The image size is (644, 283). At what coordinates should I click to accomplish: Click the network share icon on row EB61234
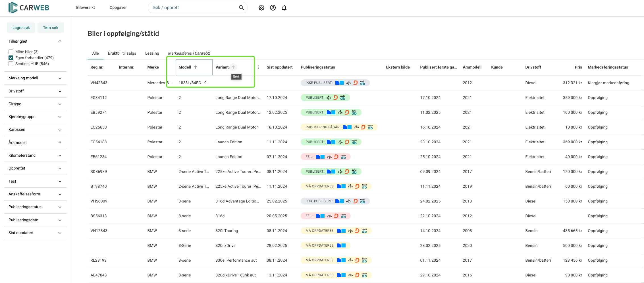[329, 157]
